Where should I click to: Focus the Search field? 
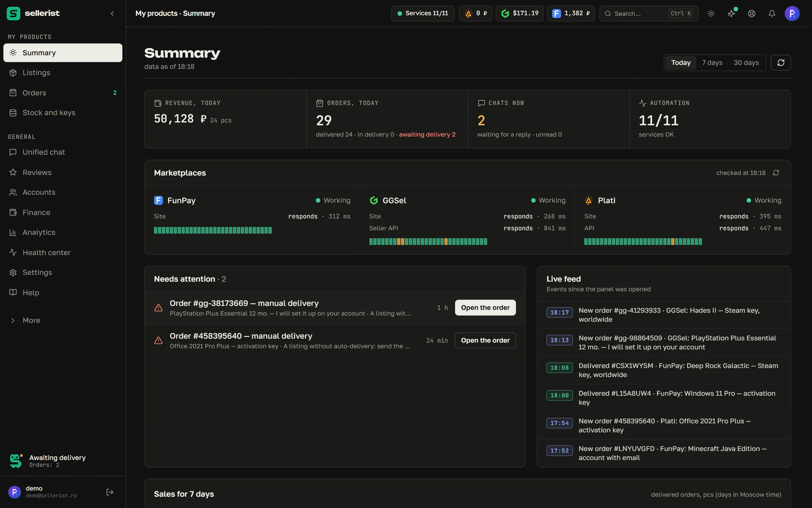[649, 14]
